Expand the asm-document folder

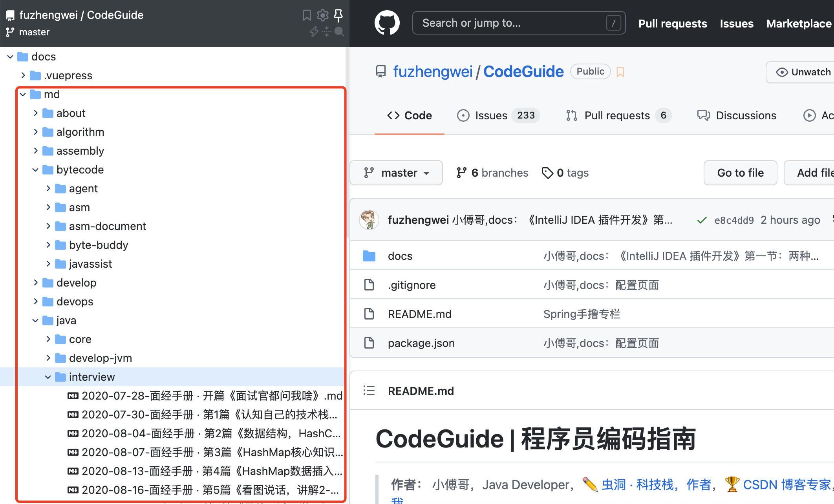[48, 226]
